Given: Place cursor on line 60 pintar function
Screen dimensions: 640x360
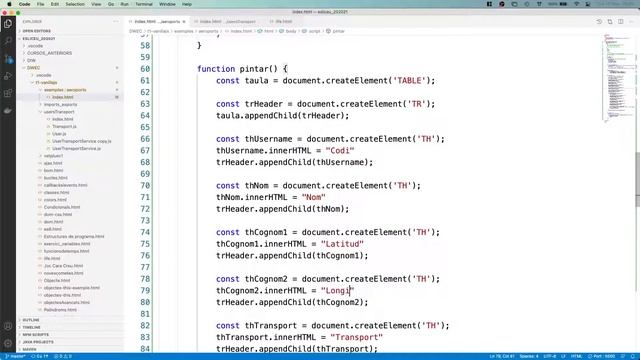Looking at the screenshot, I should click(x=242, y=69).
